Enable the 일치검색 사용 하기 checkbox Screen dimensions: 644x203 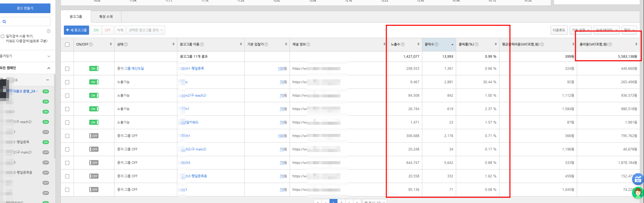point(3,36)
